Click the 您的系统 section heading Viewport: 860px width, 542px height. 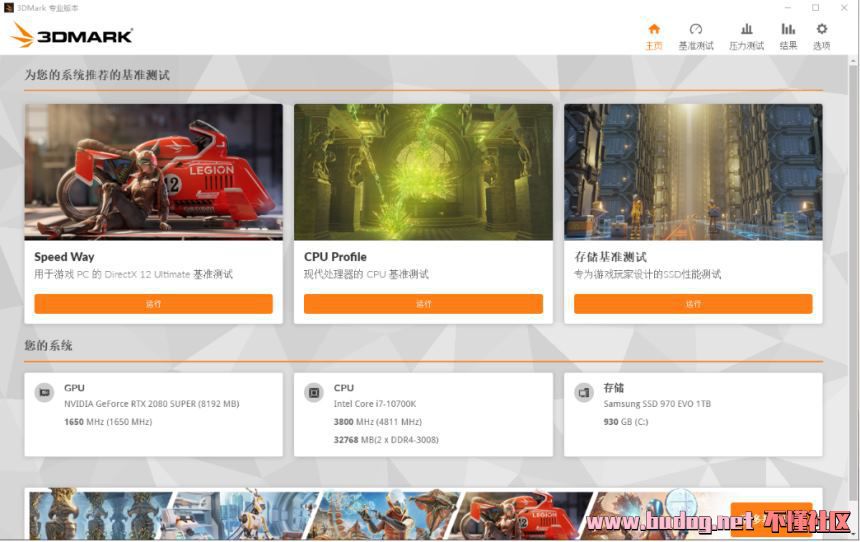48,346
